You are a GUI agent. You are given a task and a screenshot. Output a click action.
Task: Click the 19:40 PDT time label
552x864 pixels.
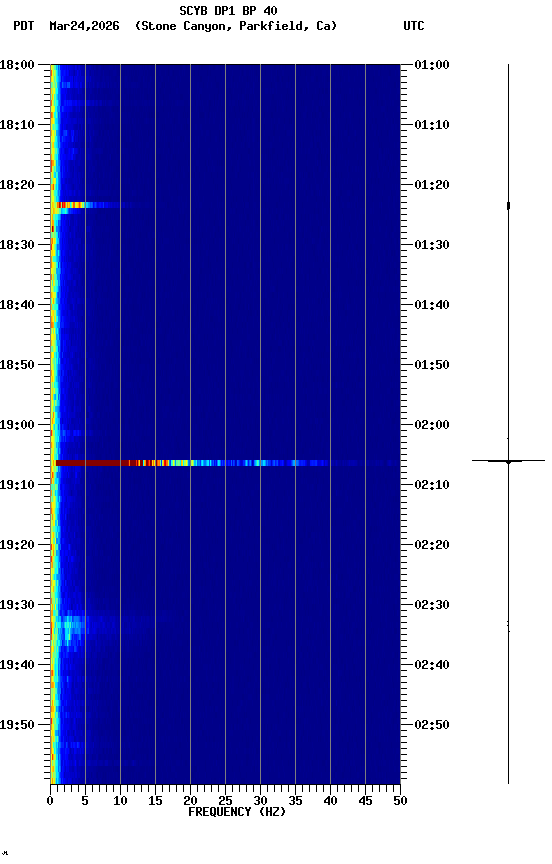click(17, 665)
